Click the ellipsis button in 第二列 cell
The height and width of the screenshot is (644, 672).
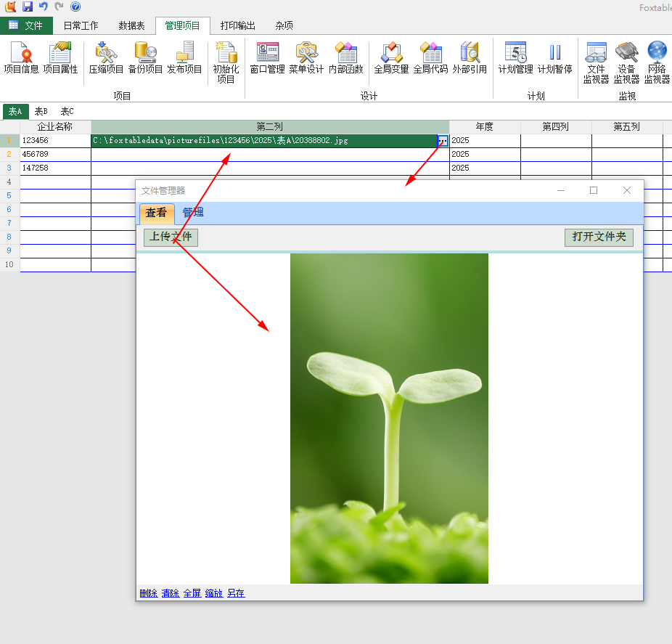[443, 141]
